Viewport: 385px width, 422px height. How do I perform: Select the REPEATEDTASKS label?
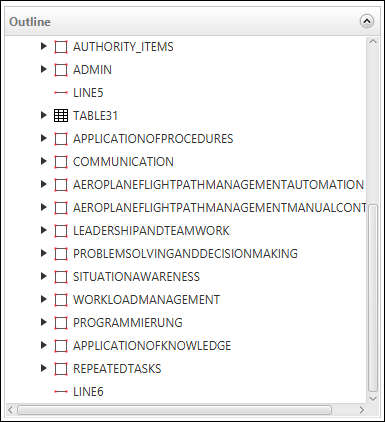117,369
